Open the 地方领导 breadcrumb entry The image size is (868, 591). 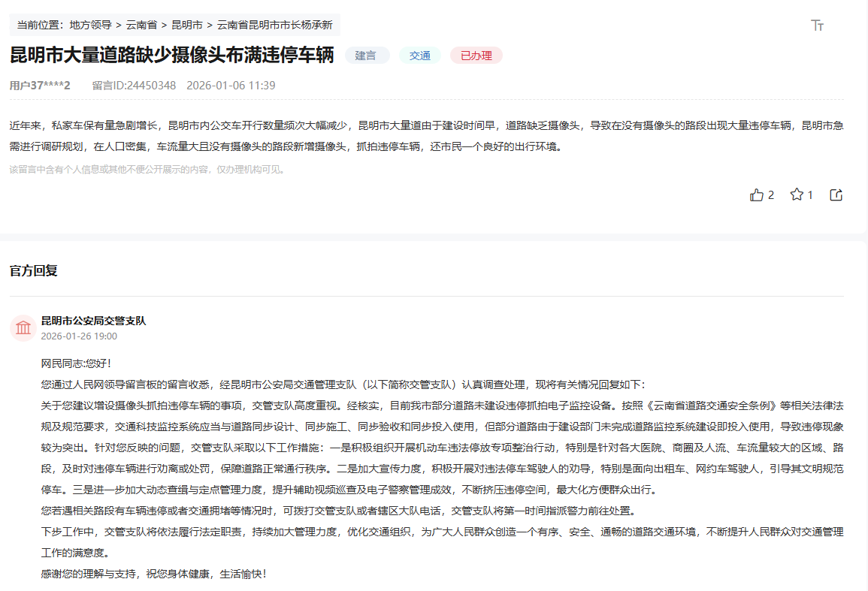pyautogui.click(x=88, y=25)
